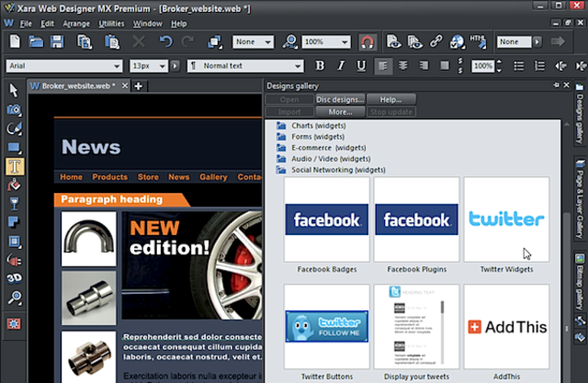Open the Edit menu
This screenshot has height=383, width=588.
[x=47, y=24]
